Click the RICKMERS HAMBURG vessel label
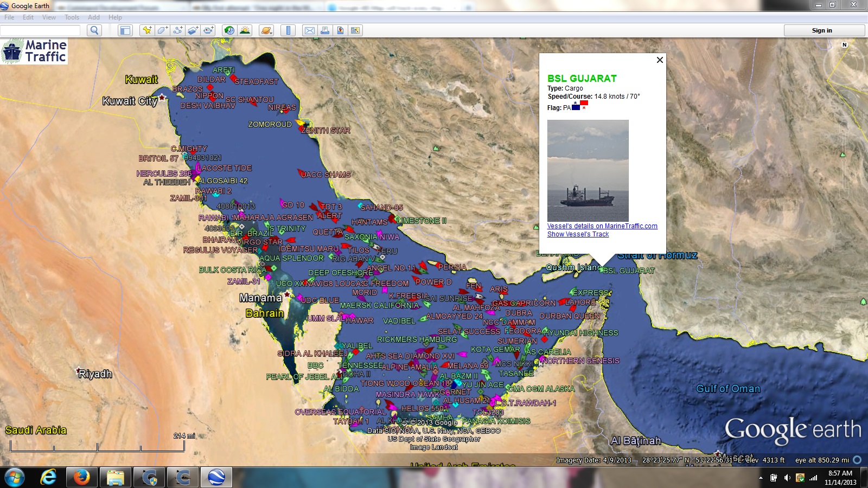868x488 pixels. pyautogui.click(x=417, y=339)
